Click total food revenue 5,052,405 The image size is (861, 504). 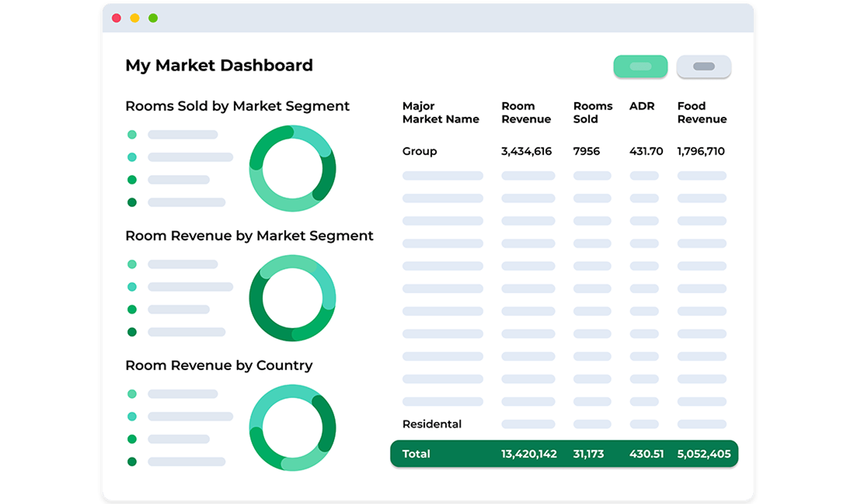tap(704, 453)
